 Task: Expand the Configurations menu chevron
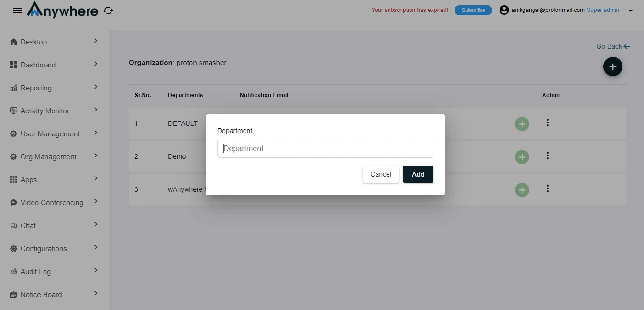pyautogui.click(x=96, y=247)
